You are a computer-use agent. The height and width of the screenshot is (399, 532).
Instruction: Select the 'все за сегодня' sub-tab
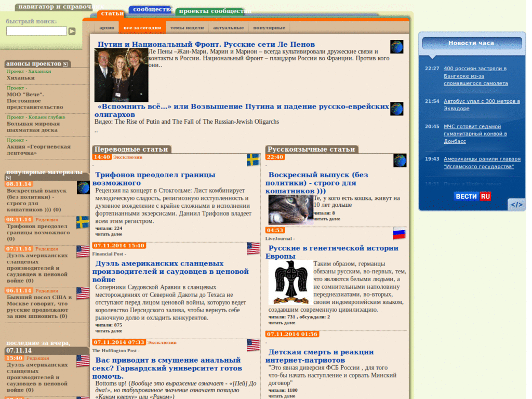(142, 28)
